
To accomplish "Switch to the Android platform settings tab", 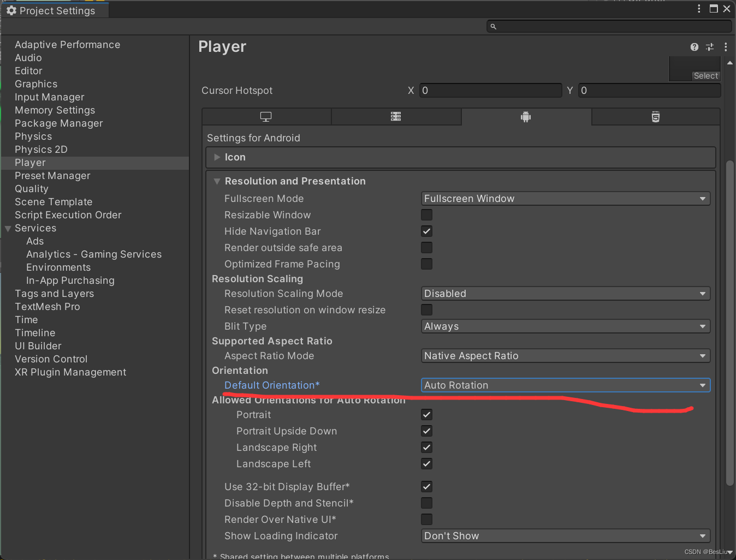I will point(525,116).
